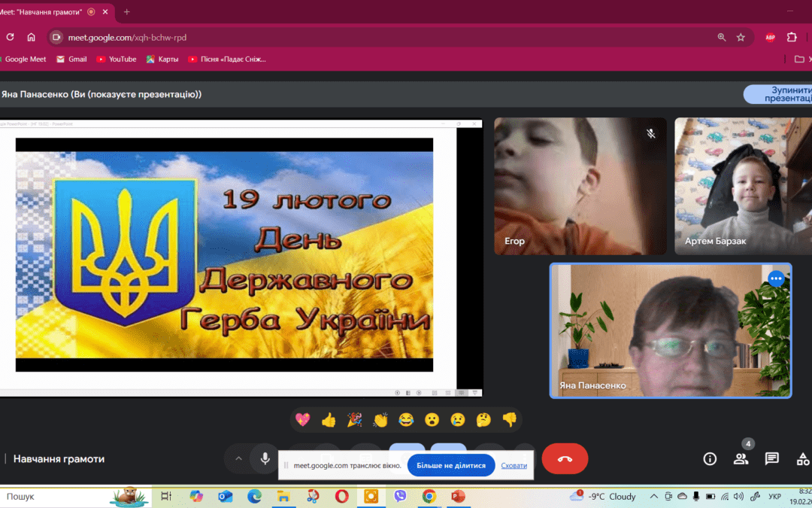
Task: Open the YouTube bookmark
Action: pos(117,59)
